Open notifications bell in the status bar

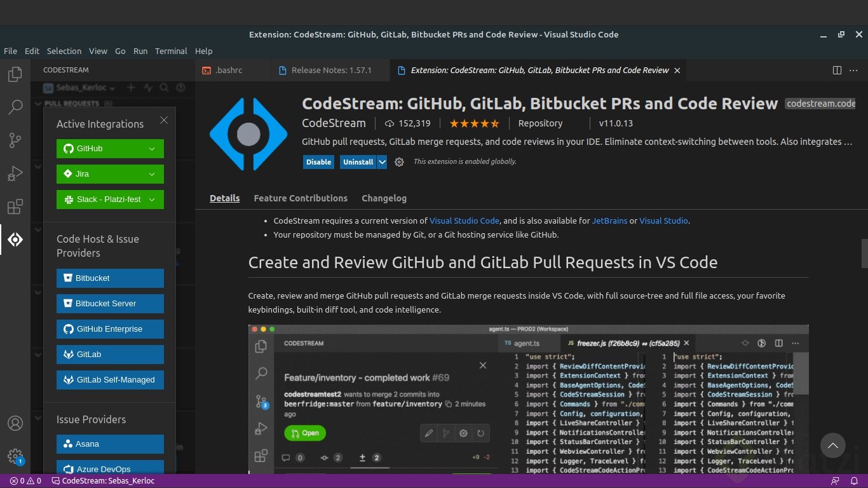855,481
